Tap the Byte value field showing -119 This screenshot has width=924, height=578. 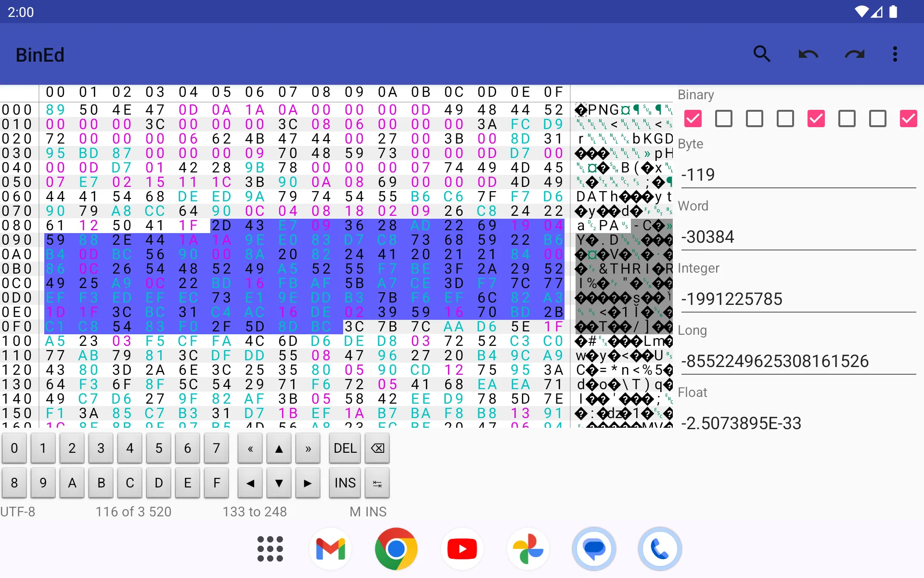(798, 175)
